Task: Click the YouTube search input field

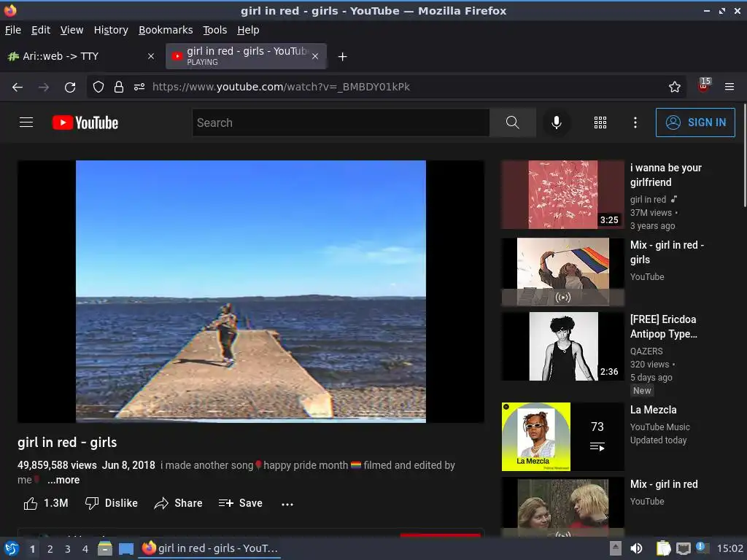Action: (341, 122)
